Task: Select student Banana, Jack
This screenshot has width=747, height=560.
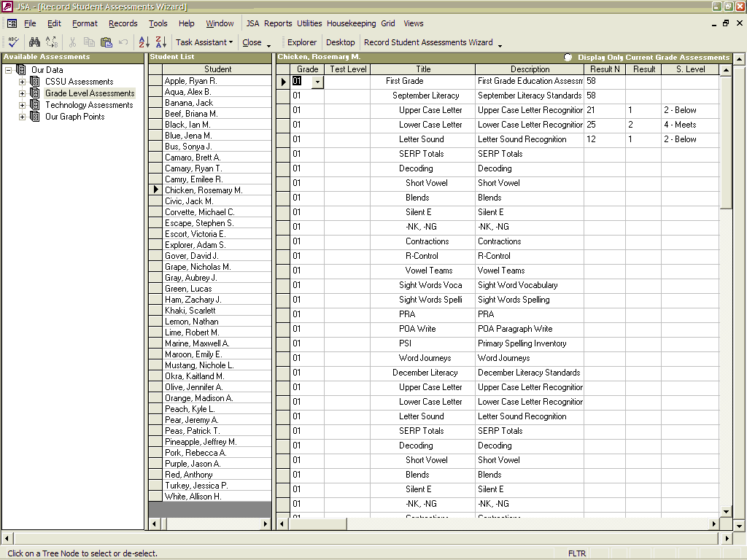Action: coord(217,102)
